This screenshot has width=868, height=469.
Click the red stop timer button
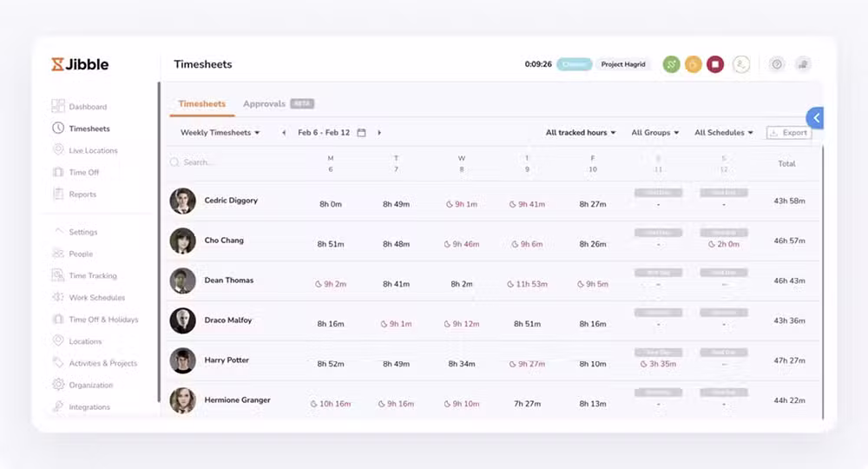(715, 64)
